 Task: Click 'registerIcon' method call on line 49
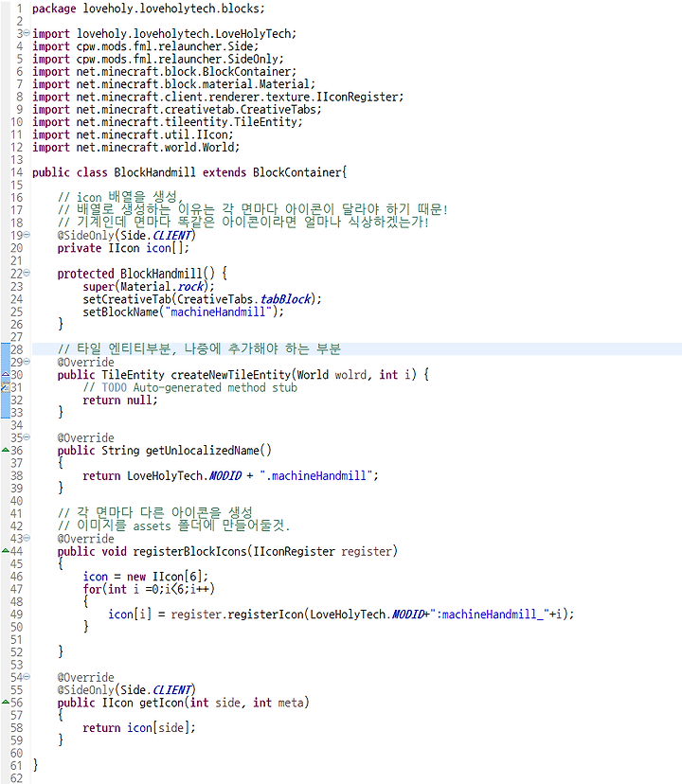pyautogui.click(x=265, y=614)
